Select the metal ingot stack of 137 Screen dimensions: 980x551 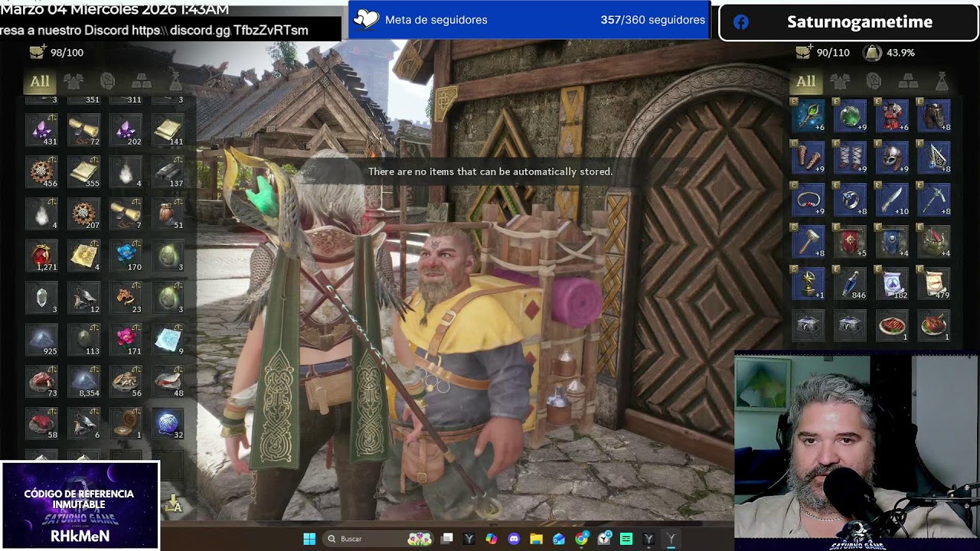(168, 172)
